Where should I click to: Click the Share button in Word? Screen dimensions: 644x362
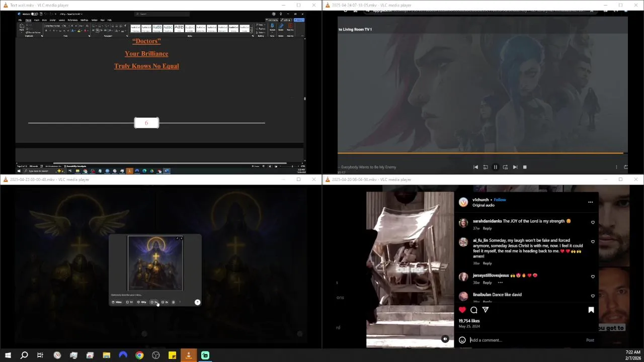[x=299, y=20]
